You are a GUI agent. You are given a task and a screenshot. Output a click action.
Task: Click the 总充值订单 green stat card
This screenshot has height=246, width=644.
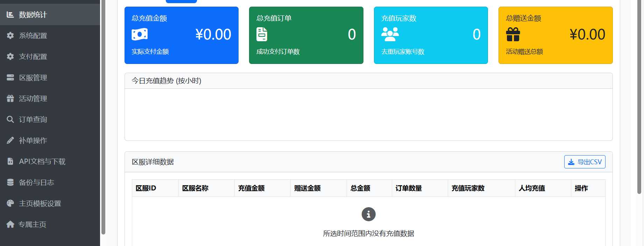click(x=306, y=35)
